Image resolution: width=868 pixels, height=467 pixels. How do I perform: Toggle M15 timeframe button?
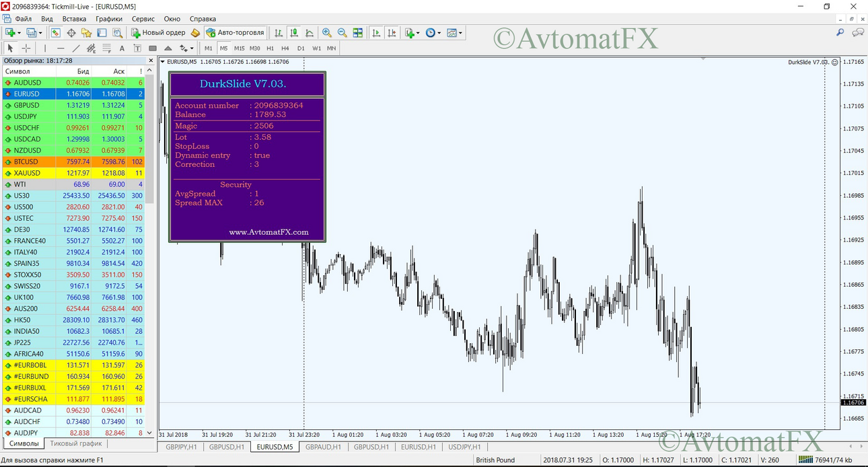tap(239, 48)
